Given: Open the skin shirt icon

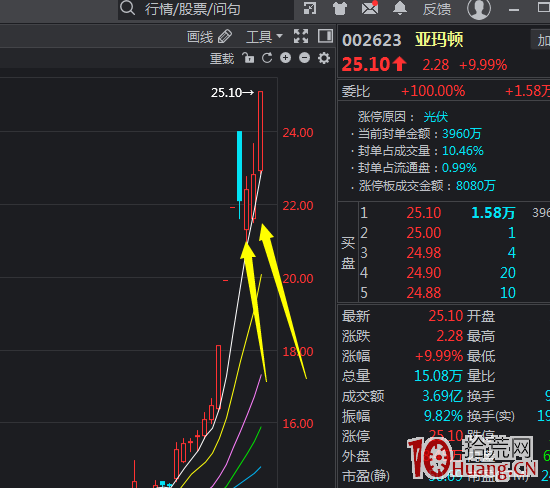Looking at the screenshot, I should click(x=340, y=8).
